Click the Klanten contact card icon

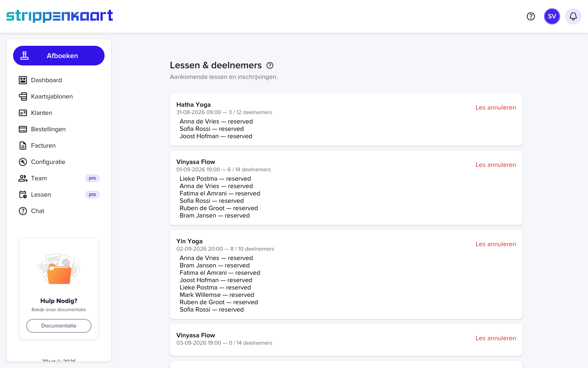[23, 113]
